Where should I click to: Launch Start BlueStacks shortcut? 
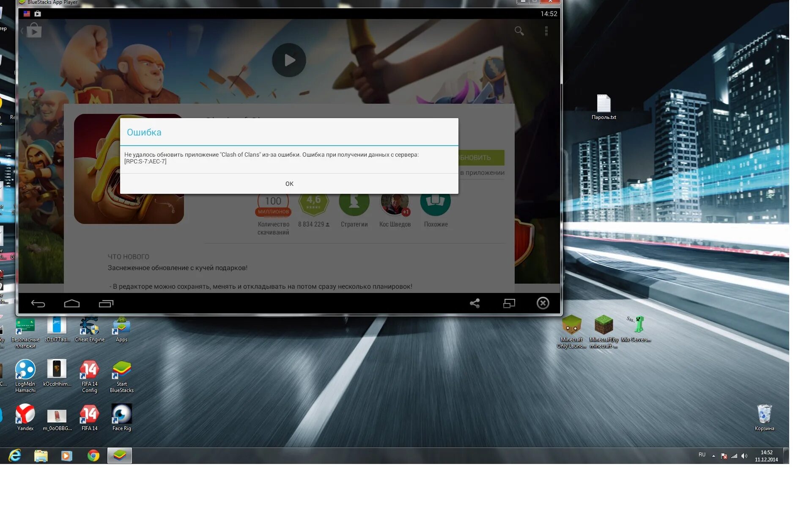[x=122, y=376]
